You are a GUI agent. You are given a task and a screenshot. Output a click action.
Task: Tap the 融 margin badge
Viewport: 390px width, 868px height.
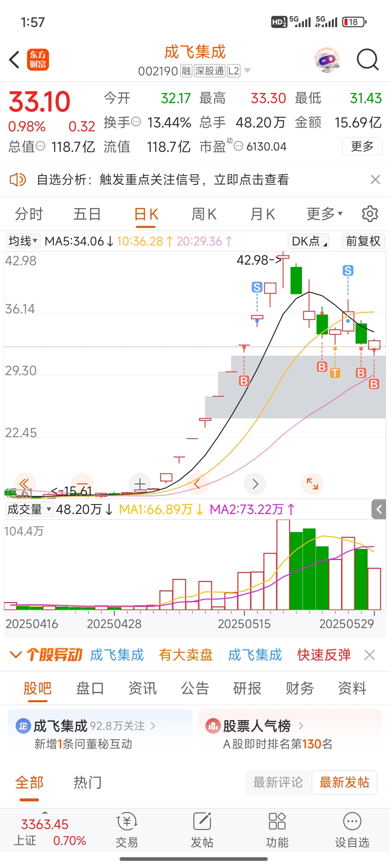186,71
